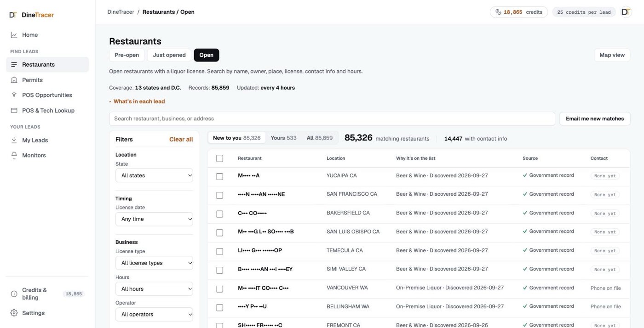The width and height of the screenshot is (644, 328).
Task: Open the Hours 'All hours' dropdown
Action: coord(154,288)
